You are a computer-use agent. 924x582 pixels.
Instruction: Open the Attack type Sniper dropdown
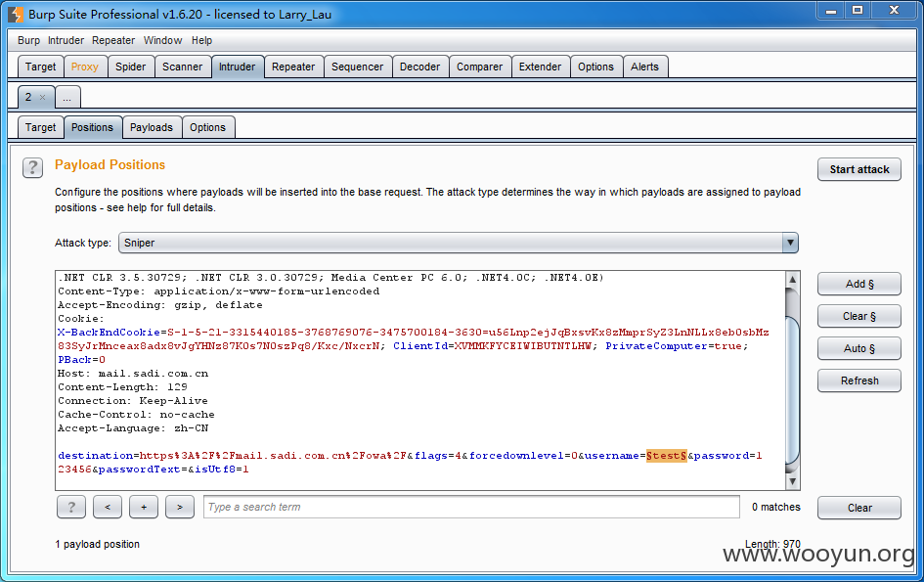point(459,243)
